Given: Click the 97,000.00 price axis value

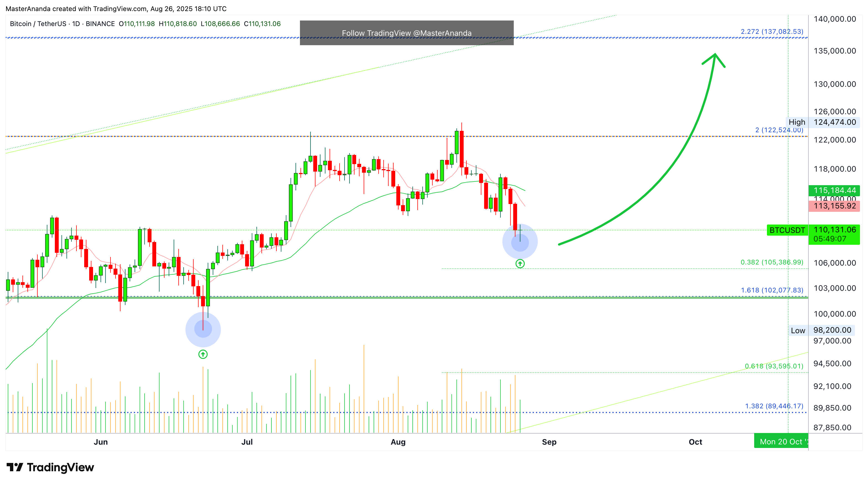Looking at the screenshot, I should tap(832, 341).
